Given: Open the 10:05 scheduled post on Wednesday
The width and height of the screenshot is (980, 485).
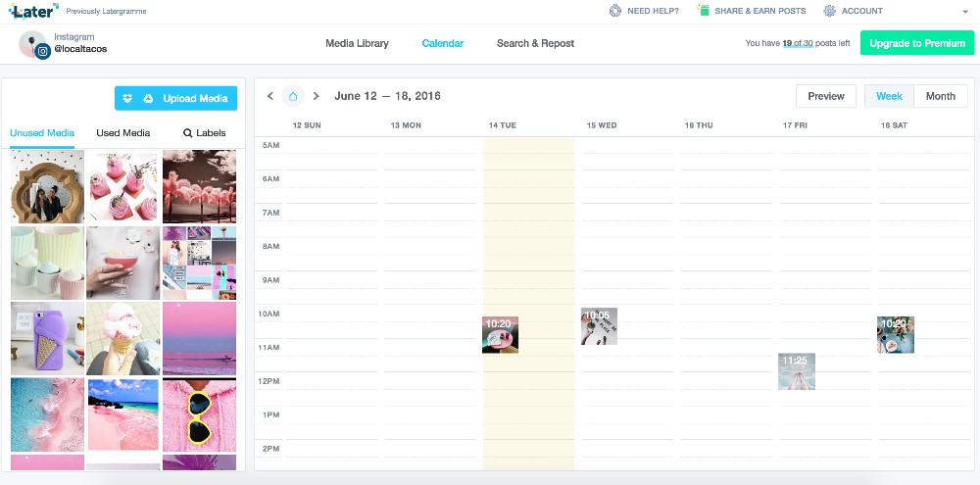Looking at the screenshot, I should [599, 326].
